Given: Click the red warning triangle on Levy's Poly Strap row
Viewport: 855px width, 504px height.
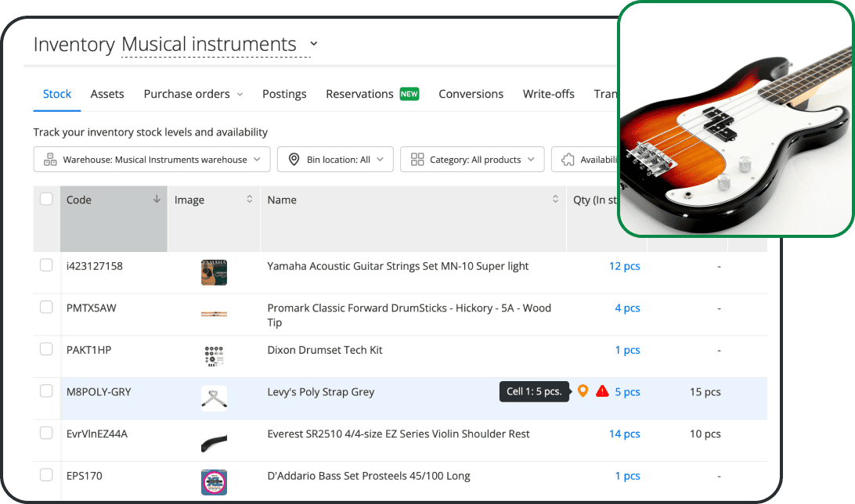Looking at the screenshot, I should tap(601, 391).
